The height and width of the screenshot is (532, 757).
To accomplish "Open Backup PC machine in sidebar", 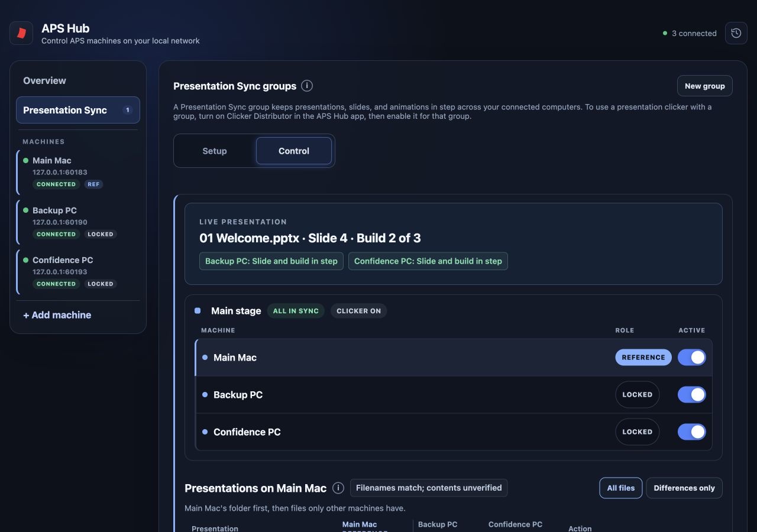I will (x=78, y=222).
